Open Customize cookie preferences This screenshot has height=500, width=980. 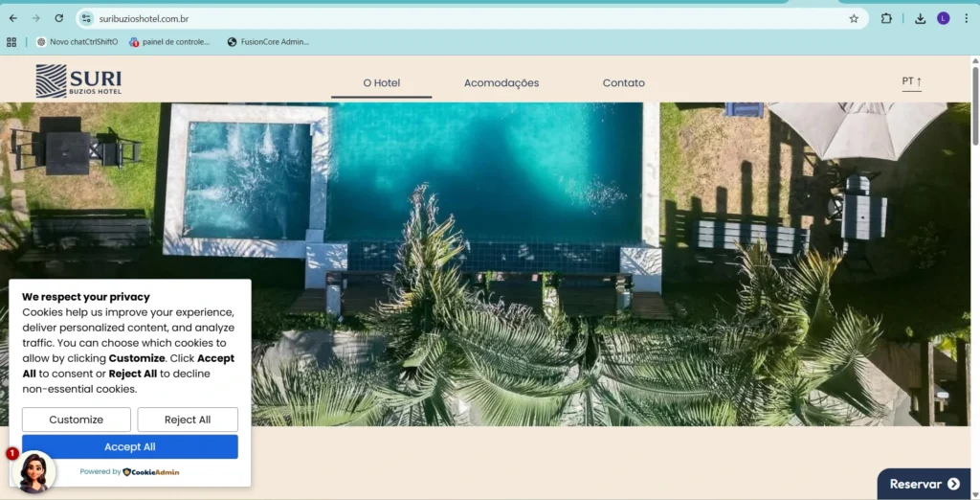click(77, 420)
